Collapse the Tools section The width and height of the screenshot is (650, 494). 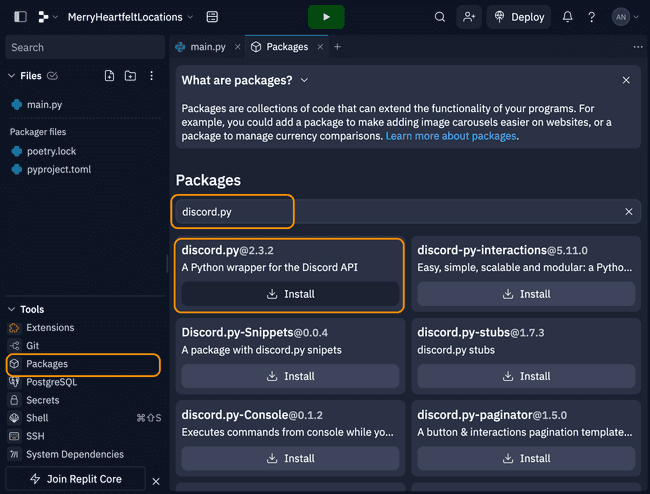coord(12,310)
